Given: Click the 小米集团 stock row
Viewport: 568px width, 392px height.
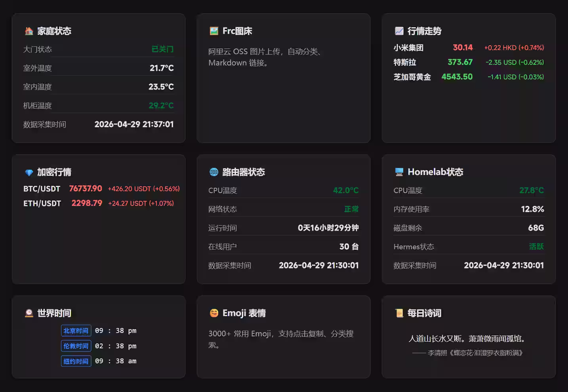Looking at the screenshot, I should (x=468, y=48).
